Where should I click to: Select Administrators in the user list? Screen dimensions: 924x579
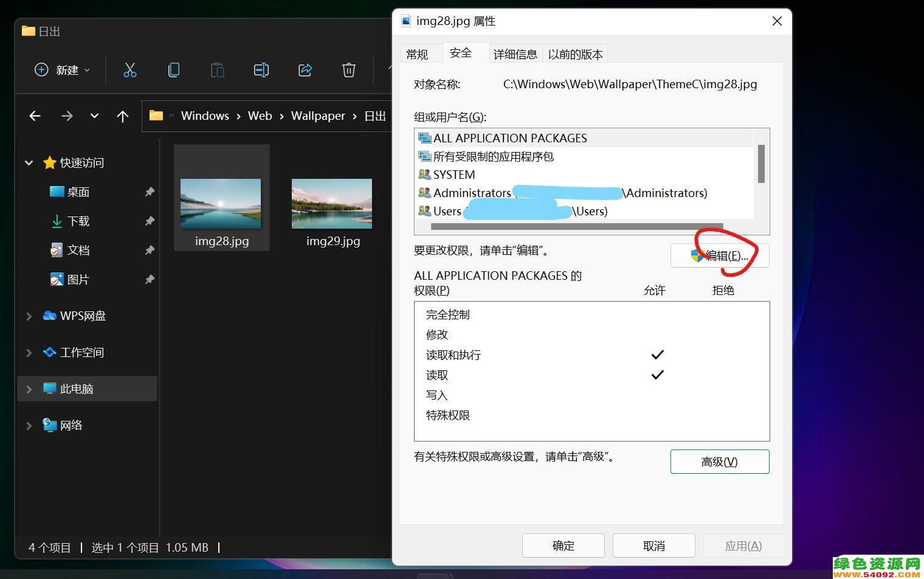pyautogui.click(x=584, y=193)
